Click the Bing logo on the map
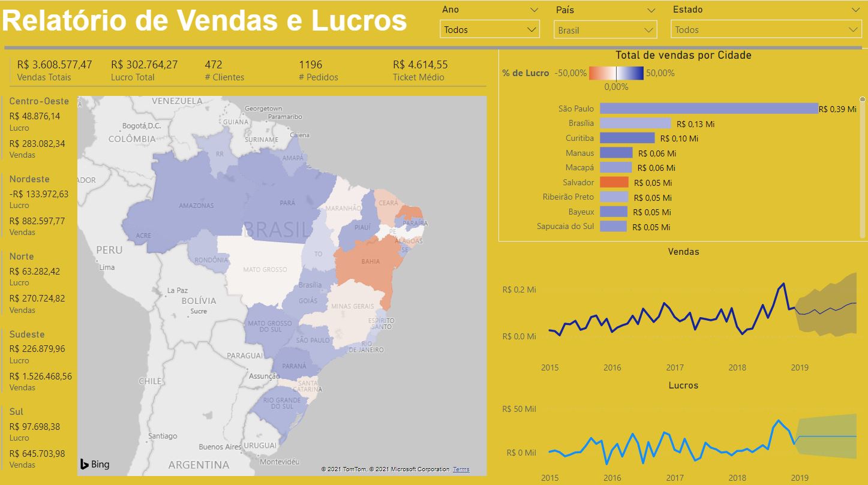The image size is (868, 485). tap(95, 464)
